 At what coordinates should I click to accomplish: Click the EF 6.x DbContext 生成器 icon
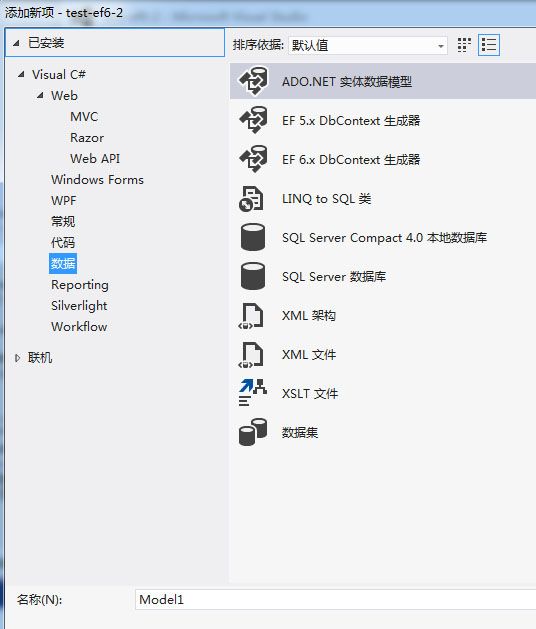pos(253,159)
